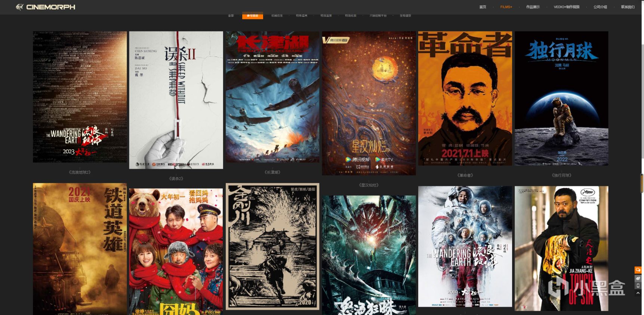
Task: Select the 生物造型 filter tab
Action: [405, 16]
